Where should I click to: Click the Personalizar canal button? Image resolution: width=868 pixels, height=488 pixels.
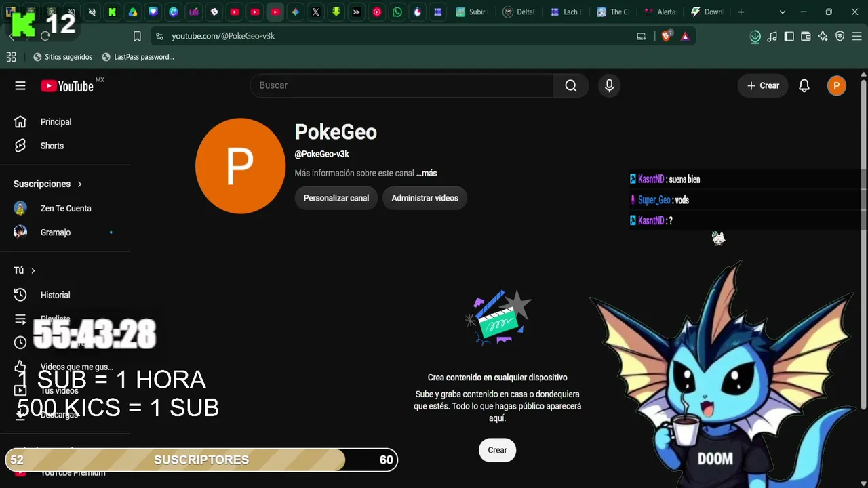coord(336,198)
